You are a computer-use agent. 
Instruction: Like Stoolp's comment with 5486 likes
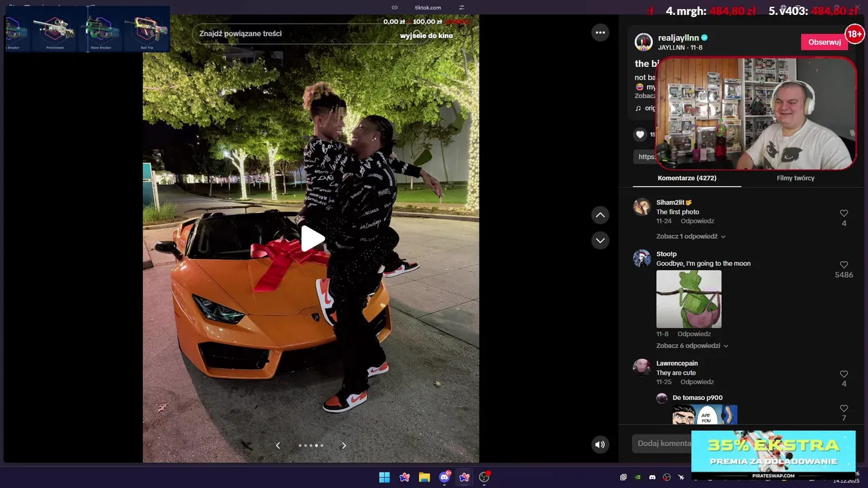pos(844,265)
